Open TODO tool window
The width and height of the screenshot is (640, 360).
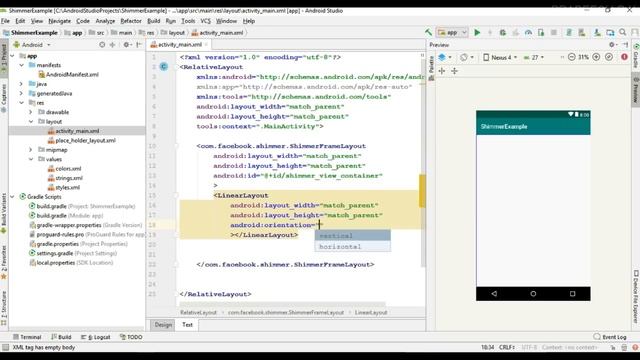click(x=131, y=337)
